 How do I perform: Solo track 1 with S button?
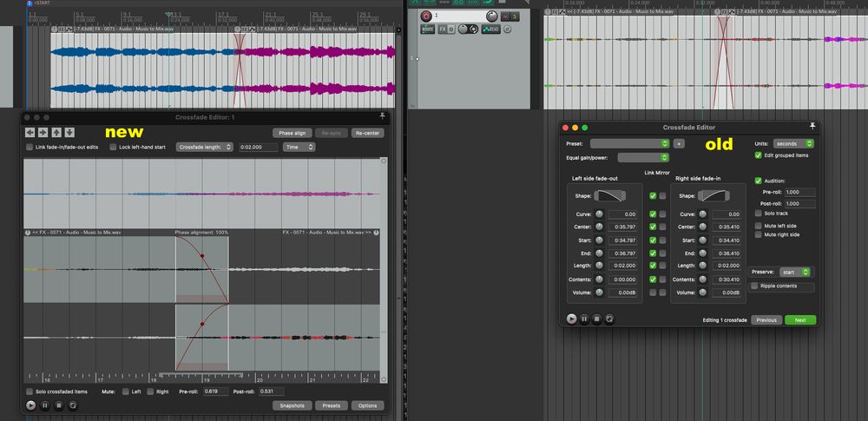[515, 16]
